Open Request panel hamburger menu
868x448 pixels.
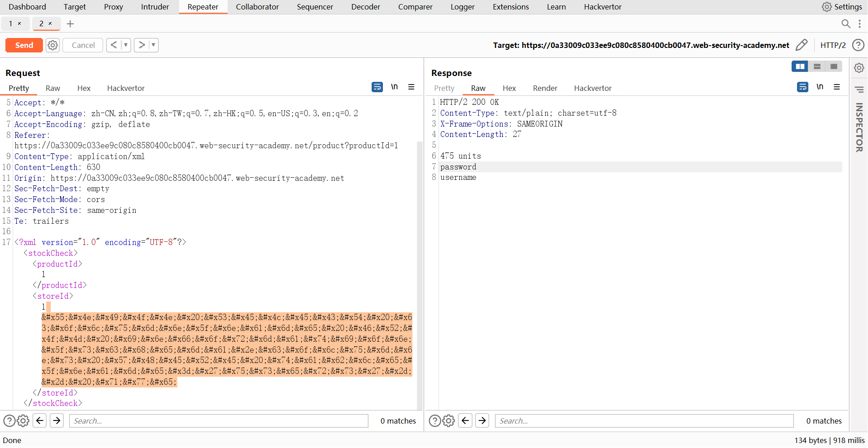click(411, 87)
